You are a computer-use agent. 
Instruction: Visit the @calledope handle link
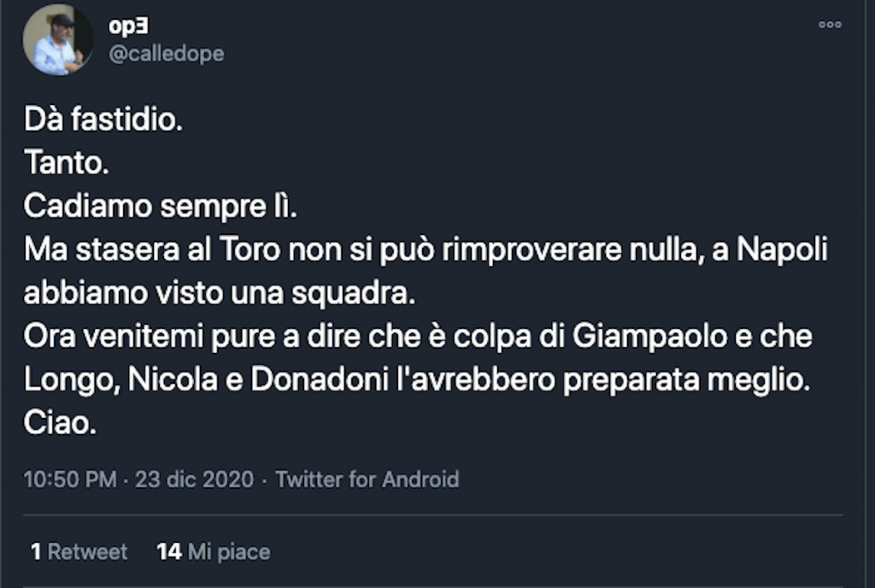pos(166,53)
